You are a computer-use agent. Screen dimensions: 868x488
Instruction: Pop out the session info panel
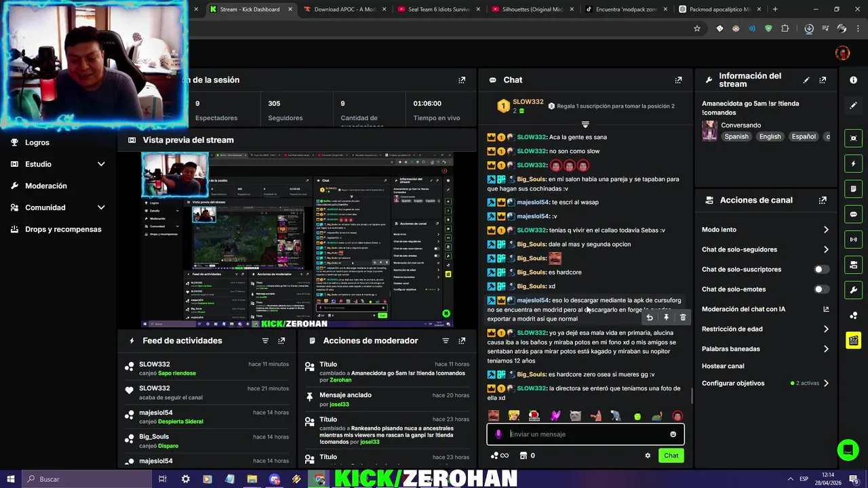tap(462, 80)
